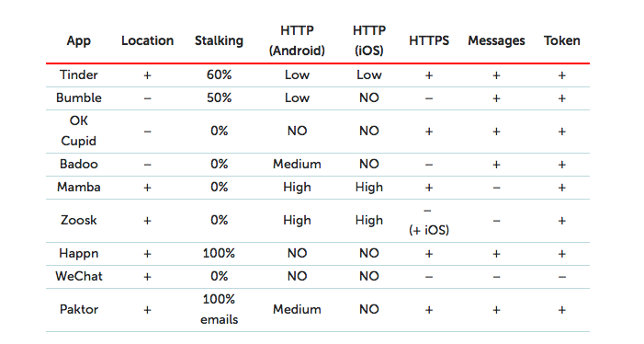Select Tinder's 60% stalking value
644x344 pixels.
pyautogui.click(x=219, y=75)
